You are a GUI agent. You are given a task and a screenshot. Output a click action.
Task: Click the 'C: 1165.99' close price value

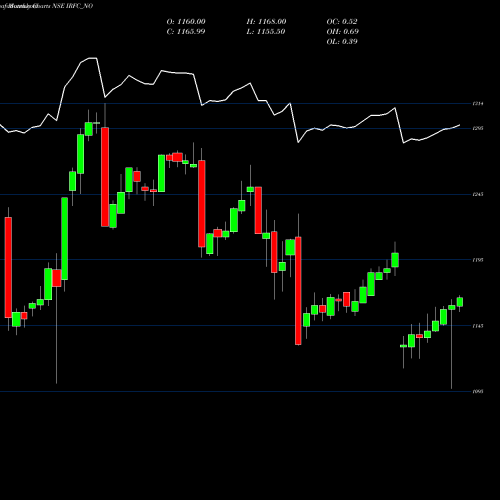(x=186, y=32)
